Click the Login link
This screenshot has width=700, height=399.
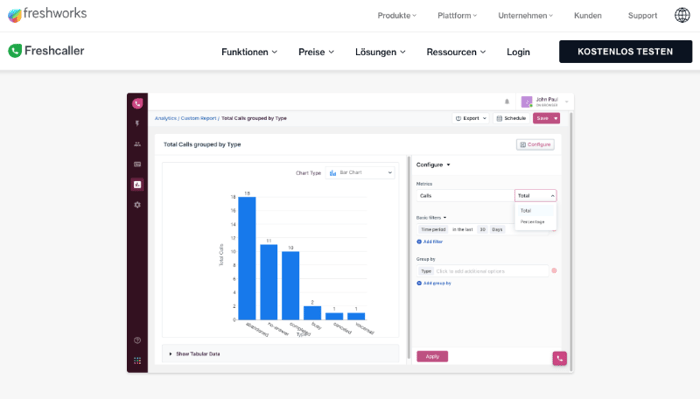coord(518,52)
